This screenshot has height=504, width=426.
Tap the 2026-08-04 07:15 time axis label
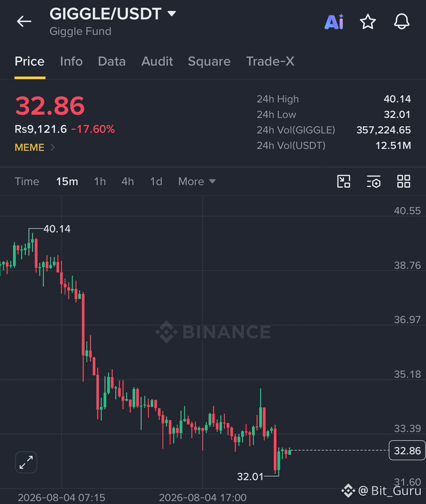click(61, 498)
